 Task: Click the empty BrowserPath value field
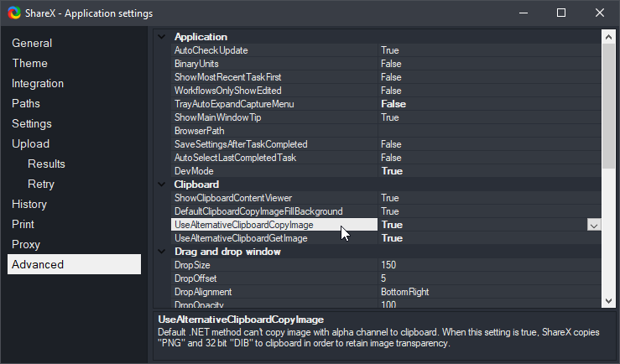pyautogui.click(x=489, y=131)
